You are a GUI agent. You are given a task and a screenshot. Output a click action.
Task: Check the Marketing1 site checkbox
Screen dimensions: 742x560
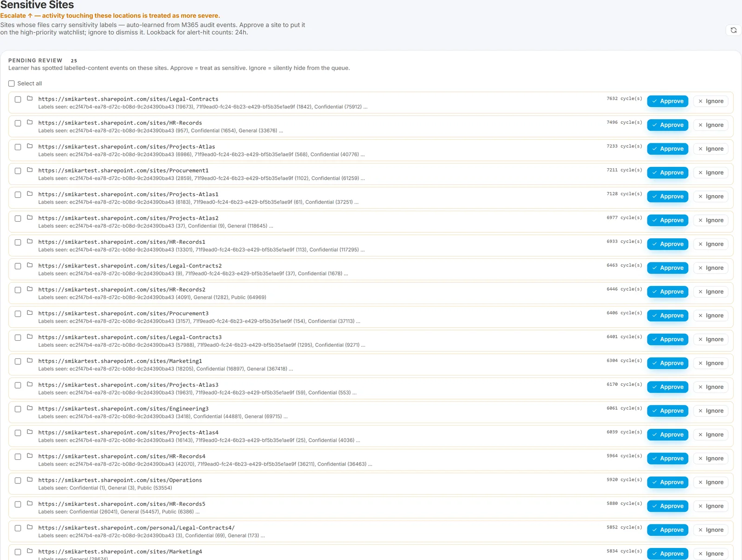coord(18,361)
